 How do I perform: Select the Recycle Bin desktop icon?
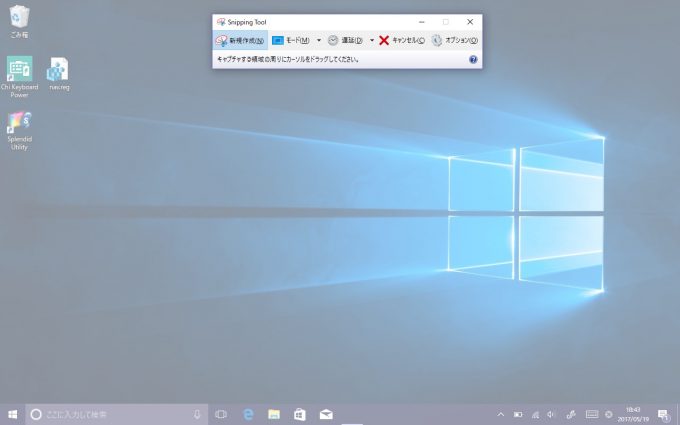coord(19,21)
